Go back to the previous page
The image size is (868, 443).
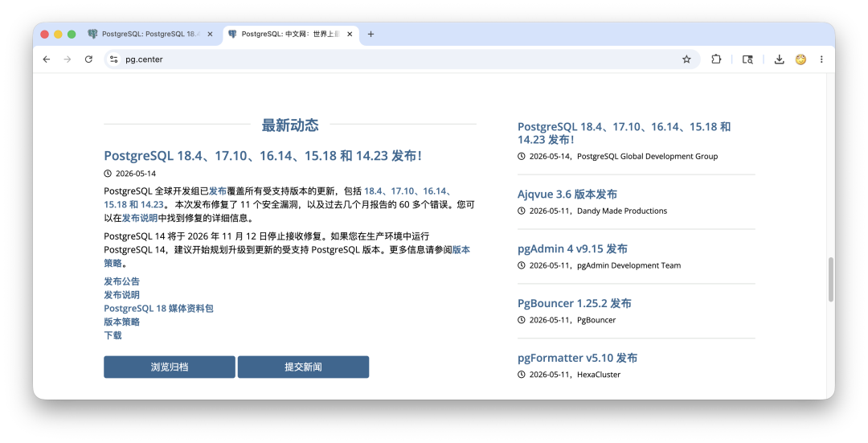47,59
